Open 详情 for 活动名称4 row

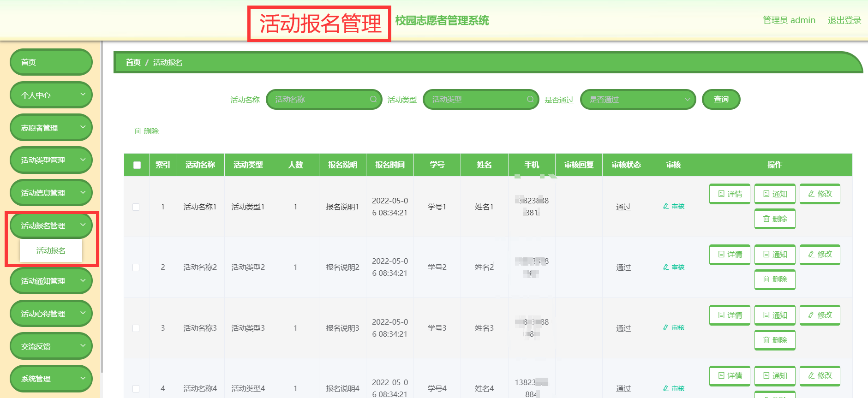[x=730, y=376]
